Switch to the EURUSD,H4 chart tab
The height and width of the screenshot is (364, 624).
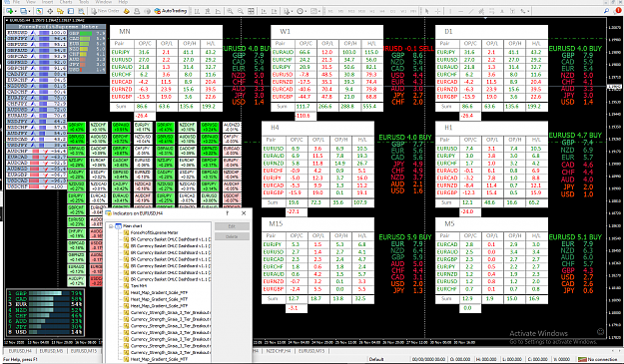pyautogui.click(x=20, y=351)
